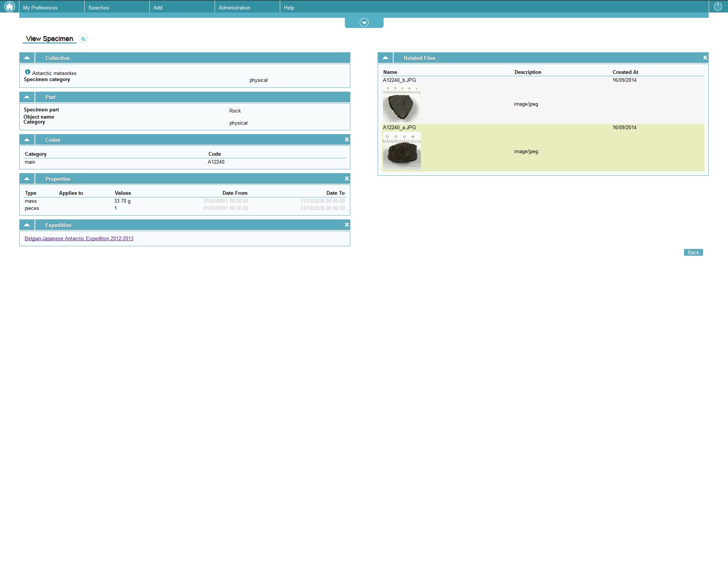Click the home icon in top bar
This screenshot has height=585, width=728.
[x=9, y=6]
